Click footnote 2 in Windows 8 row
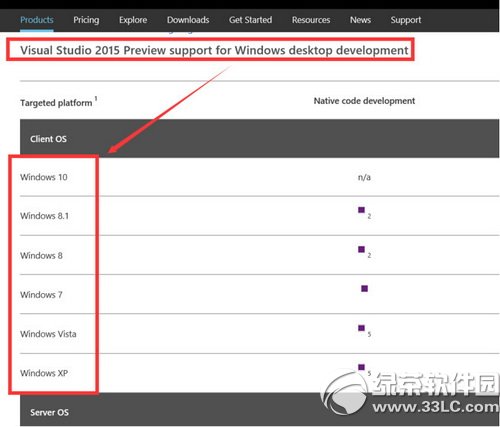This screenshot has width=500, height=427. [x=369, y=255]
